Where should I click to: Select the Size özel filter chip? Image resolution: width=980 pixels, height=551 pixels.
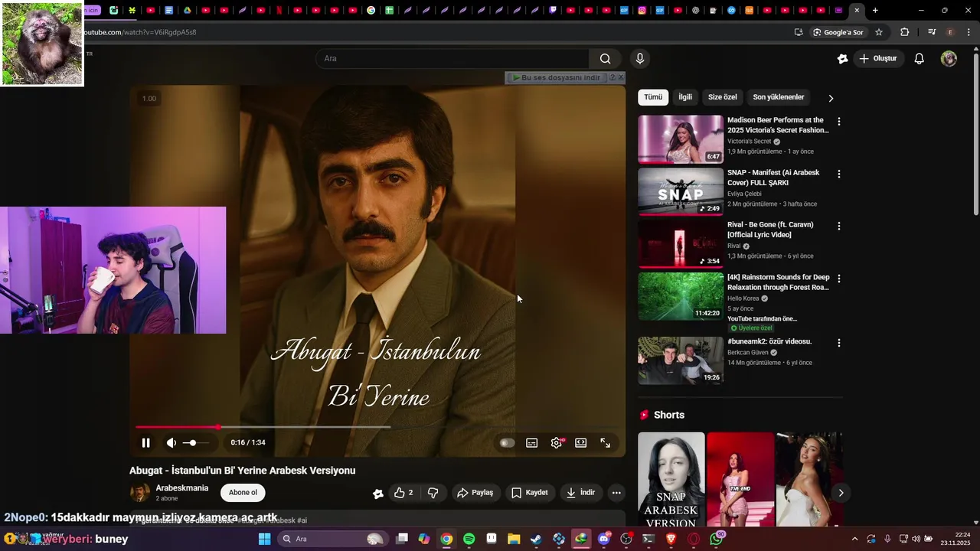pos(722,97)
